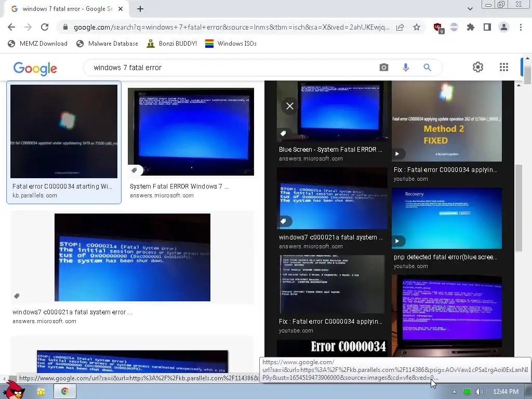Select the Fatal error C0000034 Parallels thumbnail
532x399 pixels.
[x=64, y=131]
